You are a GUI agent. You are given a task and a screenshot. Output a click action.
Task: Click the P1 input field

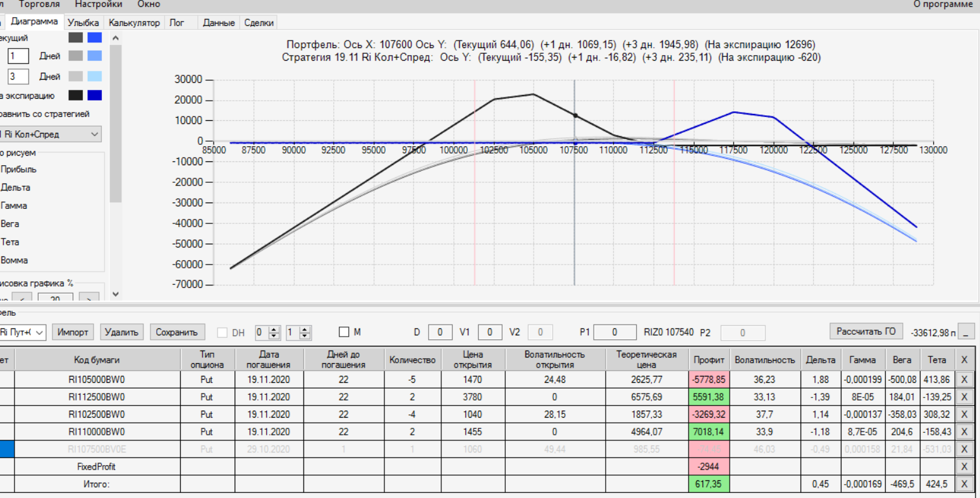tap(615, 332)
